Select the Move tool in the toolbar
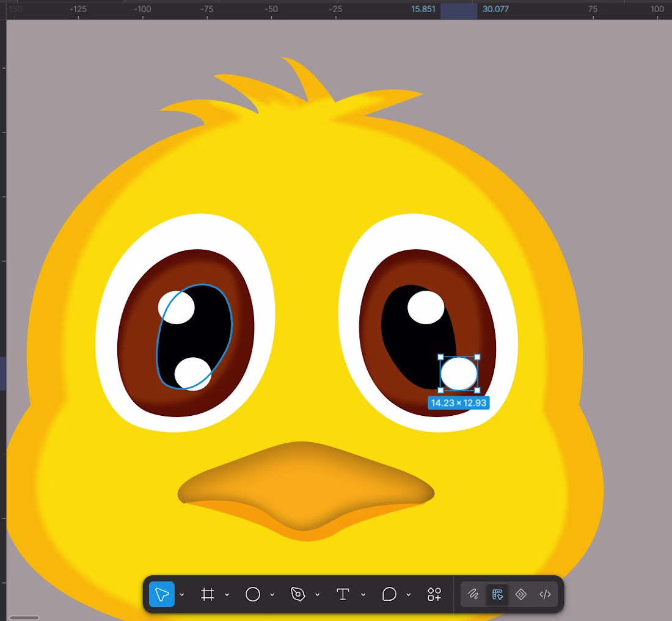 click(x=161, y=594)
